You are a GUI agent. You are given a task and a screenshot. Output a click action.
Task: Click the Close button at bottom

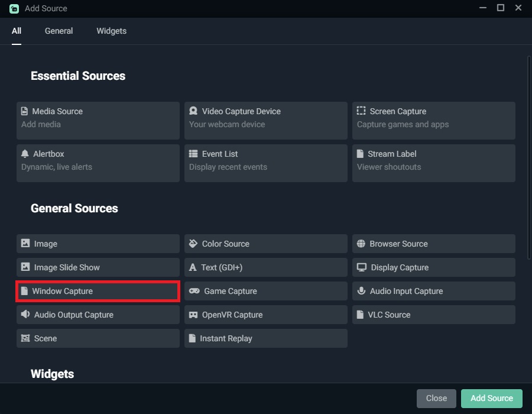click(436, 398)
